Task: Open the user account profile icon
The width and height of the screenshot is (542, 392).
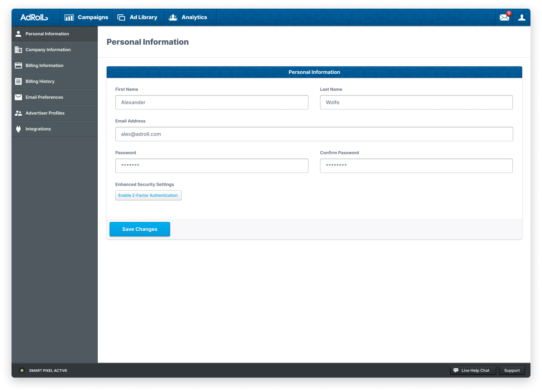Action: pyautogui.click(x=521, y=17)
